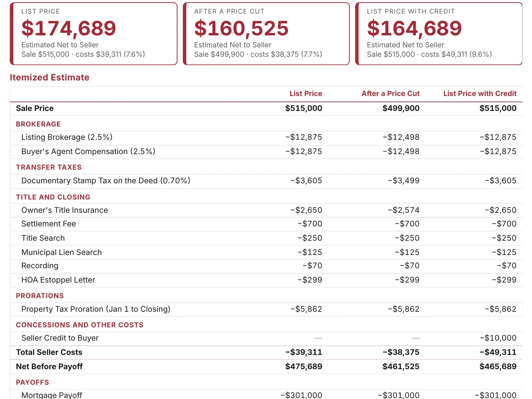Click the −$3,499 stamp tax cell

pyautogui.click(x=404, y=181)
